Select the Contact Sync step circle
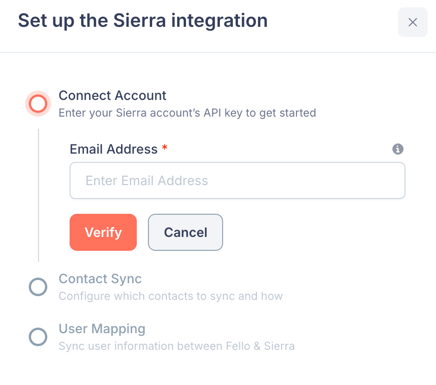 pos(38,287)
